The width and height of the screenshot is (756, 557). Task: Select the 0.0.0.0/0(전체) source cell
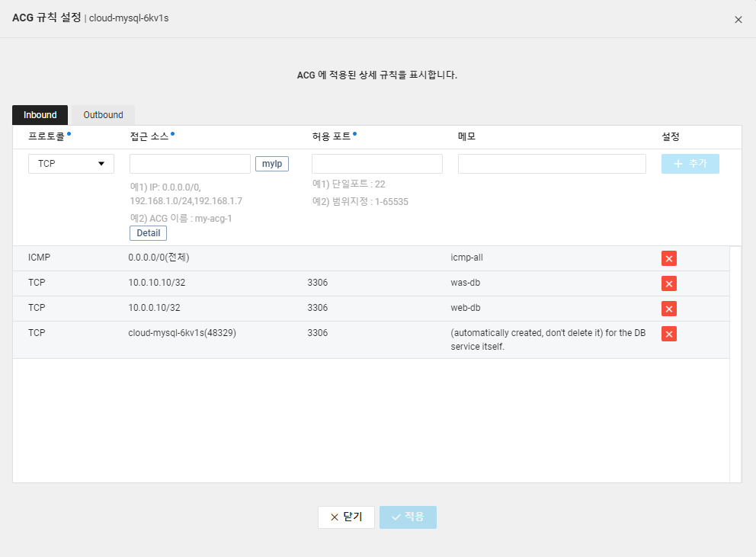159,258
